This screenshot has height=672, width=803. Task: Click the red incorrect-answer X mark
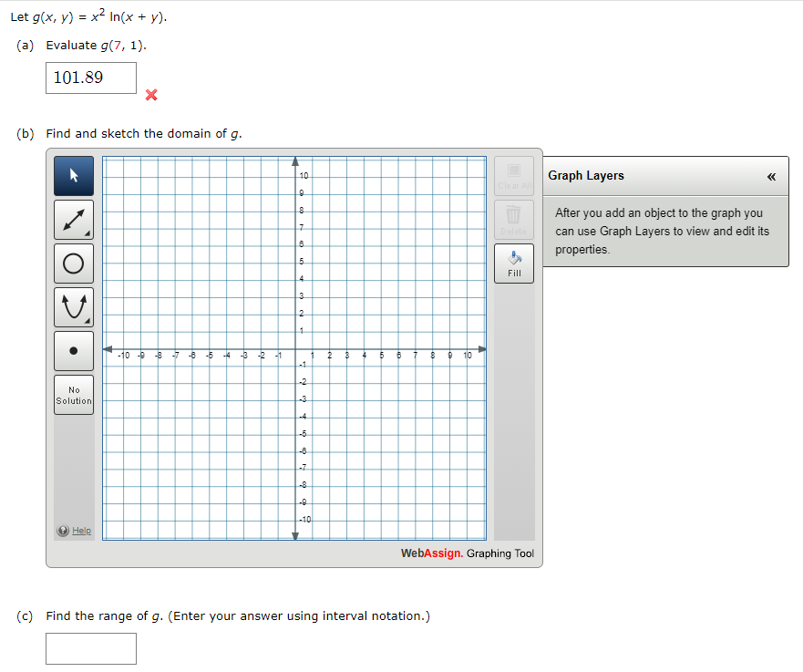[x=150, y=95]
